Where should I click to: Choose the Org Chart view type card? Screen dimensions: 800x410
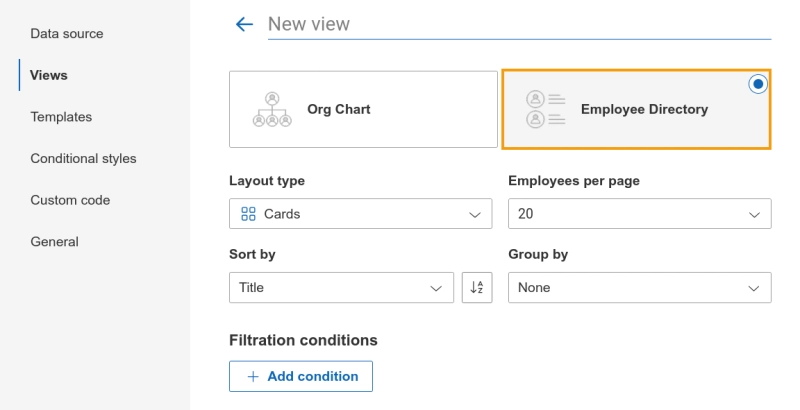[x=363, y=109]
